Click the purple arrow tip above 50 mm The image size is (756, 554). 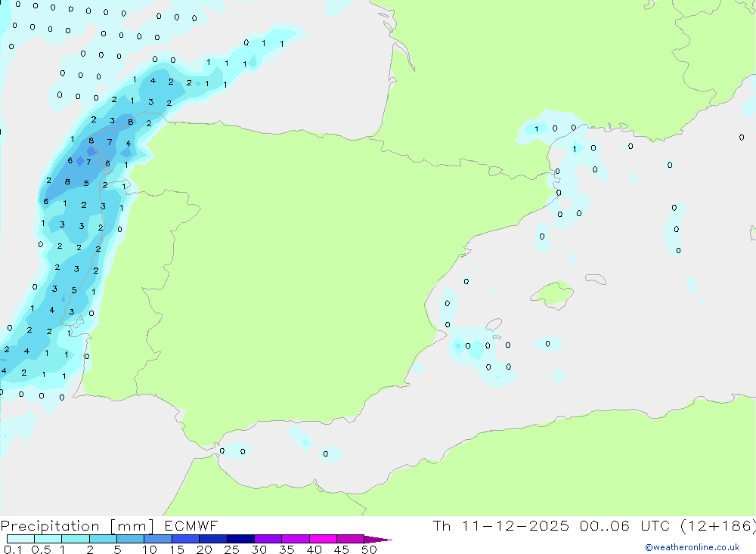point(378,539)
